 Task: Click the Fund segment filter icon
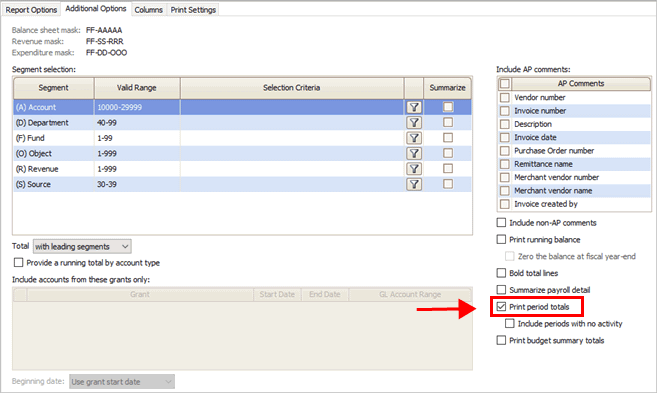click(414, 138)
